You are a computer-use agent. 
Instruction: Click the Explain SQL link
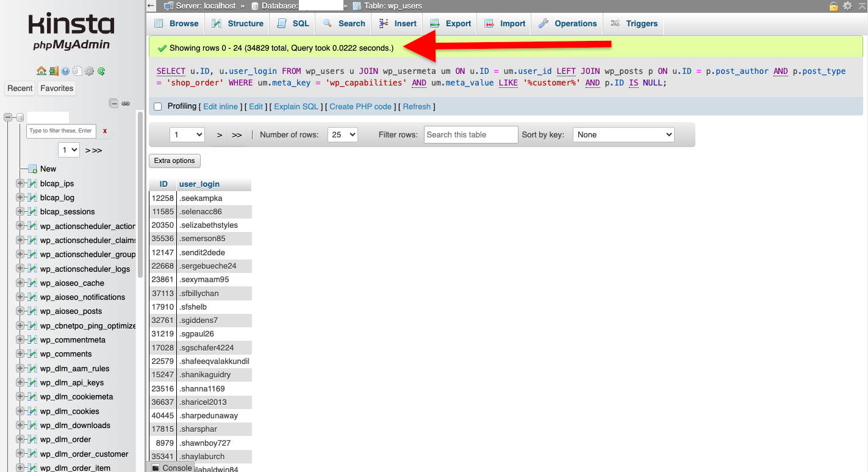click(x=296, y=106)
